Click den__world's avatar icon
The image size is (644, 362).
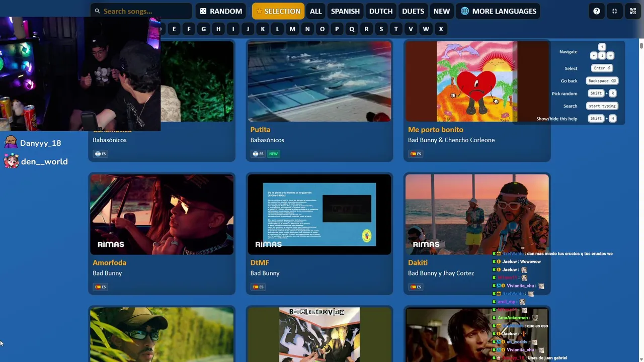click(11, 161)
